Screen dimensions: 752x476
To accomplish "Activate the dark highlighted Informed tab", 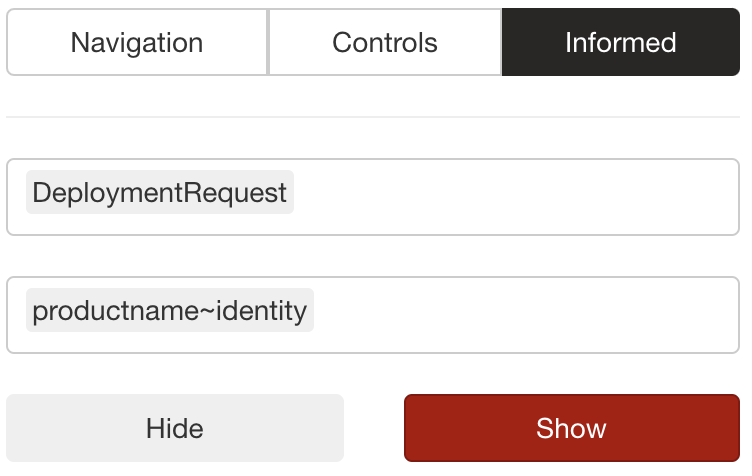I will click(x=620, y=43).
